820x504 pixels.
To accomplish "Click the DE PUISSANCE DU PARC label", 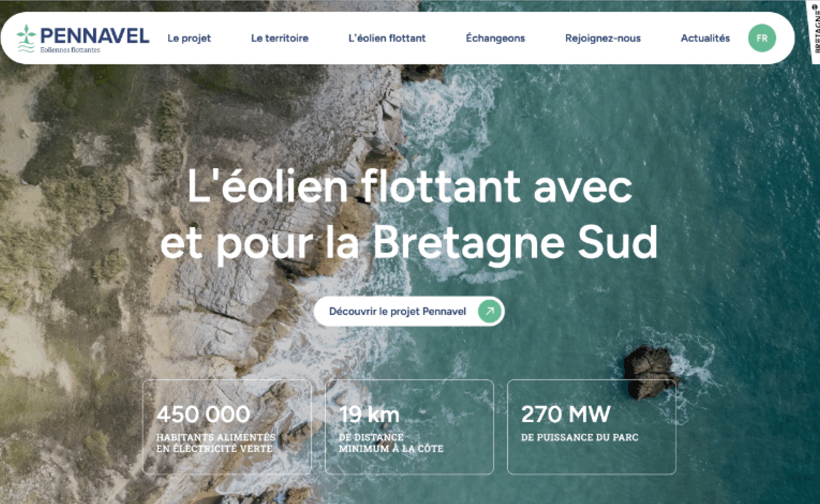I will (579, 437).
